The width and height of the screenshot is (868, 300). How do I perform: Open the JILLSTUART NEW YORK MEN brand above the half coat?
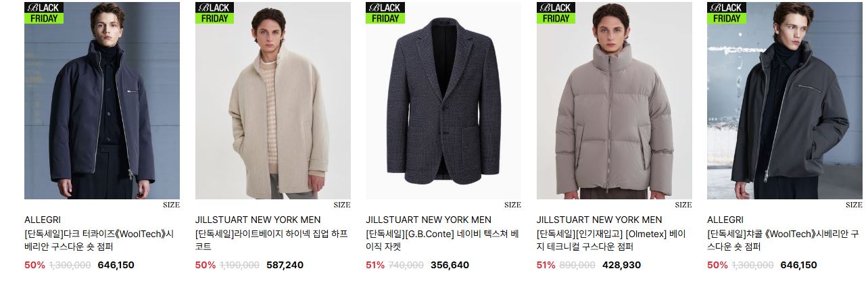click(x=258, y=220)
